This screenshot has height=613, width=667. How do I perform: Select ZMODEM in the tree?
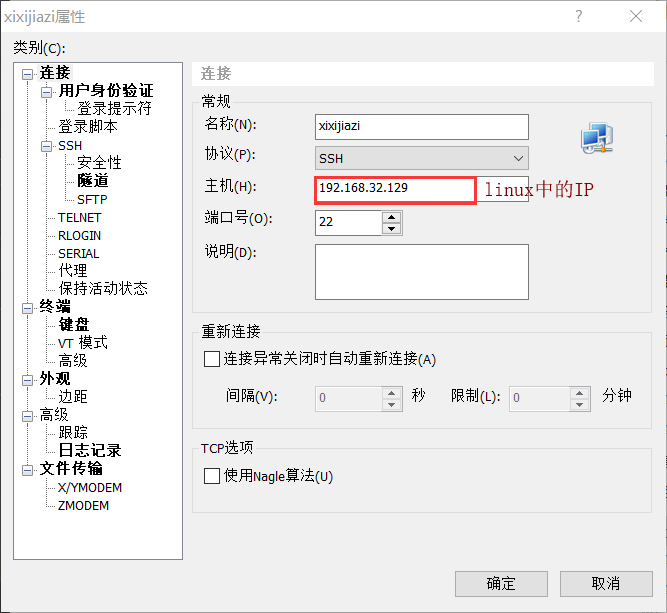tap(83, 505)
